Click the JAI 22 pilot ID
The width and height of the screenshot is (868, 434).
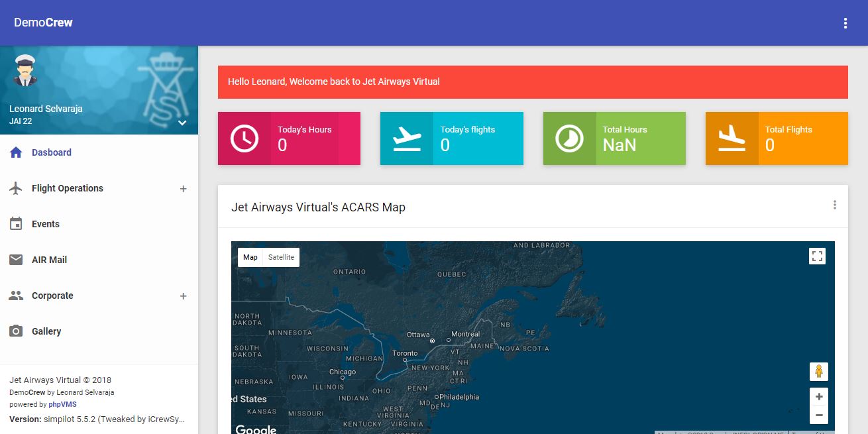click(x=21, y=121)
